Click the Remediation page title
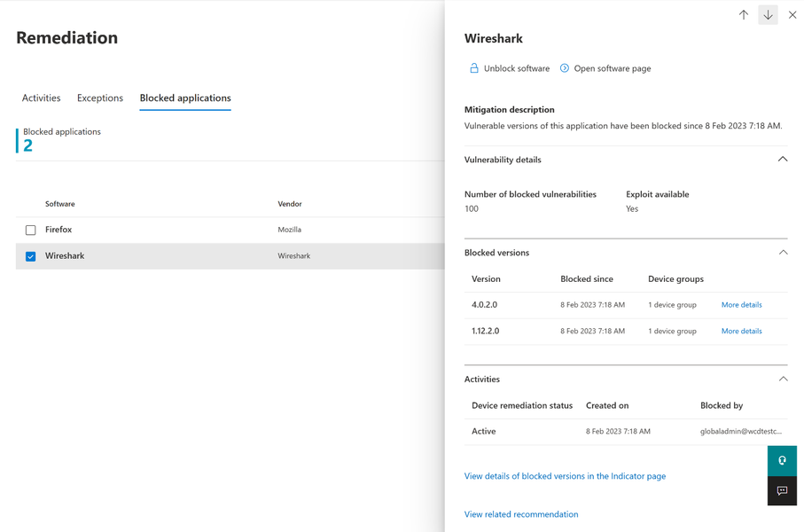 (x=67, y=37)
